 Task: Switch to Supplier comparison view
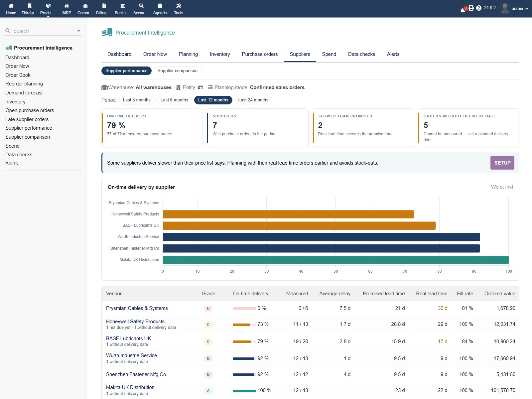tap(178, 71)
